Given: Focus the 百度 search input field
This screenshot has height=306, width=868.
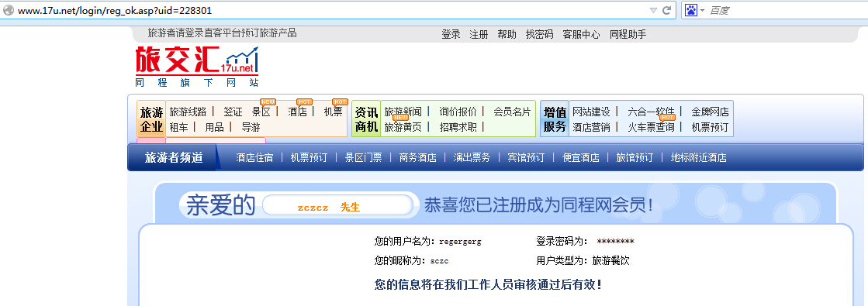Looking at the screenshot, I should pyautogui.click(x=786, y=10).
